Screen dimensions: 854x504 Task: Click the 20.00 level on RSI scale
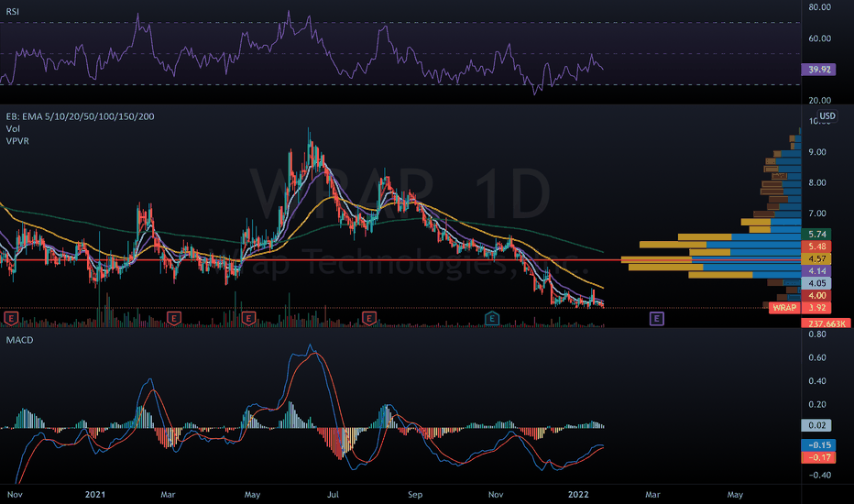820,100
